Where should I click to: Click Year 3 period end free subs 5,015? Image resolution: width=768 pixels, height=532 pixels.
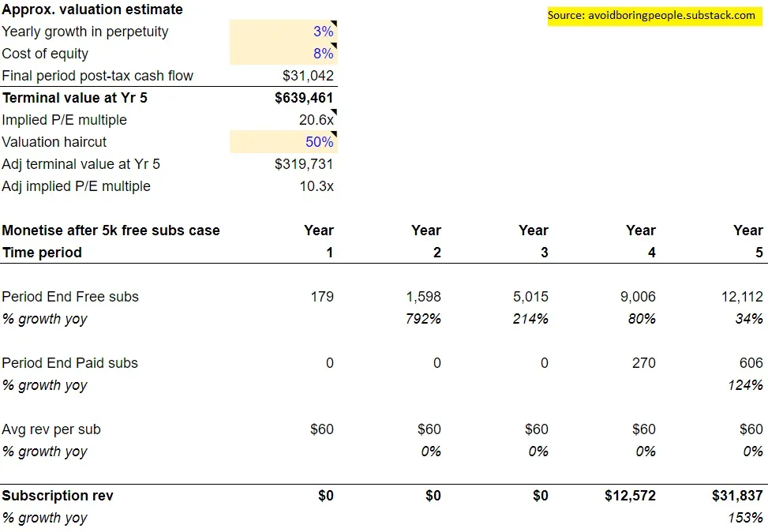coord(530,297)
